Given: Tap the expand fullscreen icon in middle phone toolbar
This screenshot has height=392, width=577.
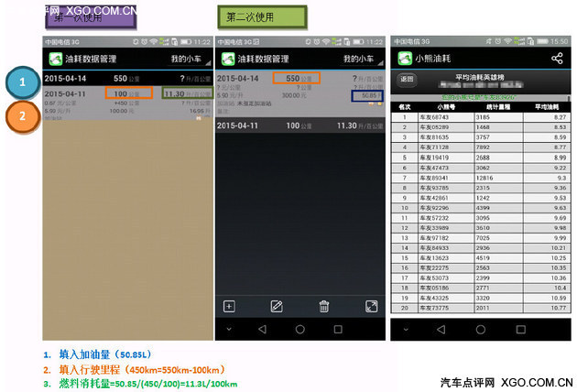Looking at the screenshot, I should pyautogui.click(x=371, y=306).
